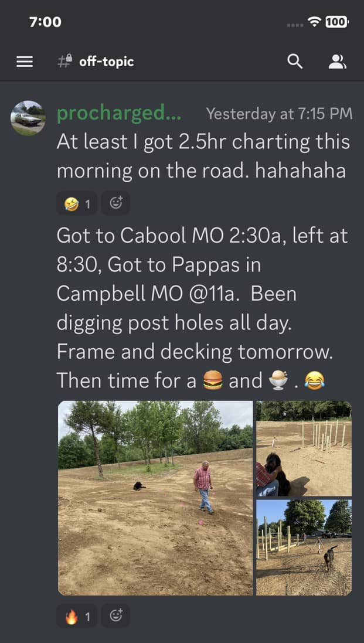Open the off-topic channel title
364x643 pixels.
(106, 62)
